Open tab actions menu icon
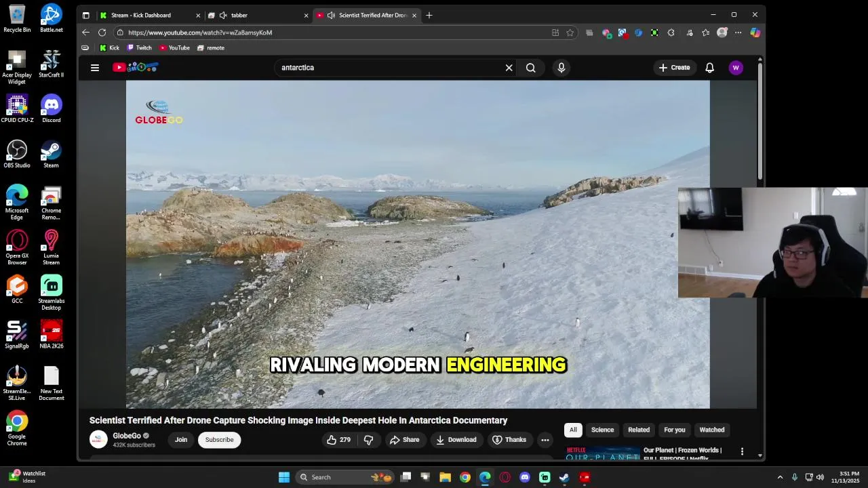The width and height of the screenshot is (868, 488). [85, 15]
